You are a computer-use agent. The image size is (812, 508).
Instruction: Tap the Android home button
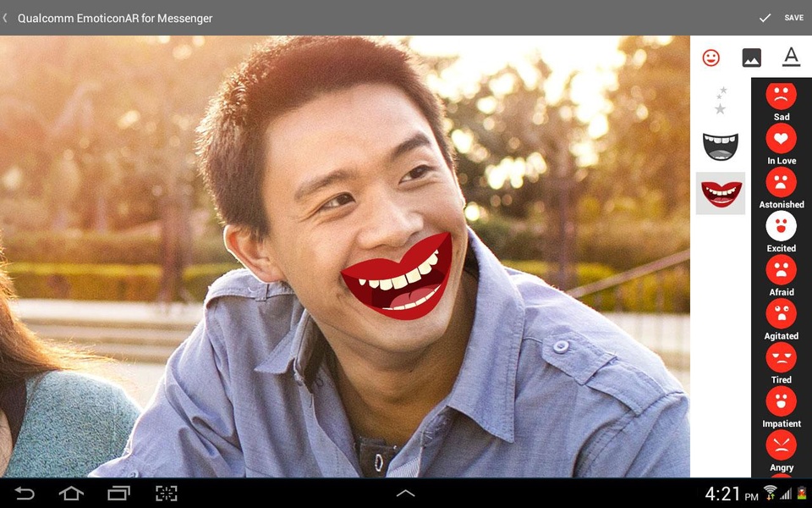point(71,493)
